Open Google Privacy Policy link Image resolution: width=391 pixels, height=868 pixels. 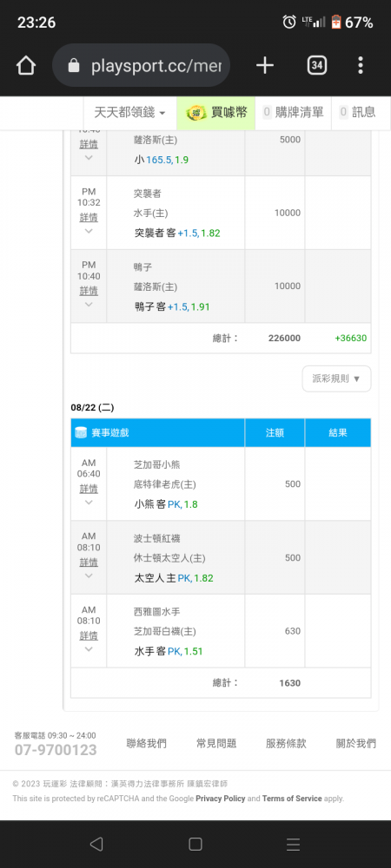pyautogui.click(x=221, y=799)
